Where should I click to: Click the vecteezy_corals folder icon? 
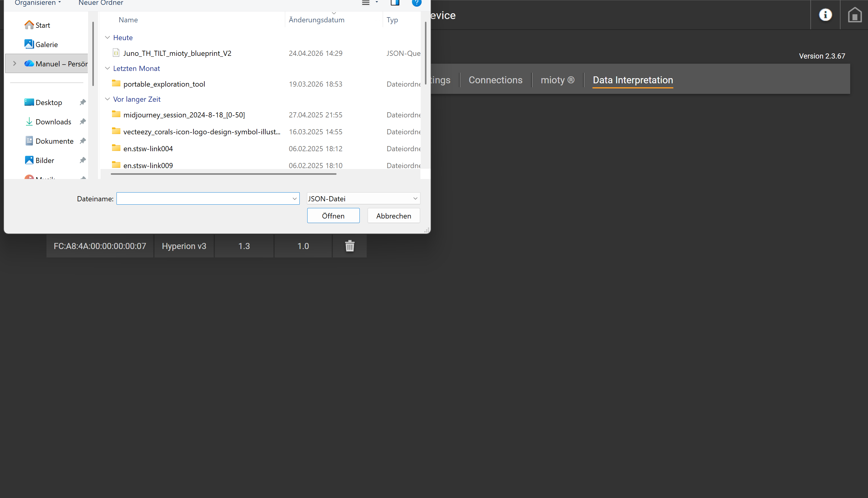[116, 131]
